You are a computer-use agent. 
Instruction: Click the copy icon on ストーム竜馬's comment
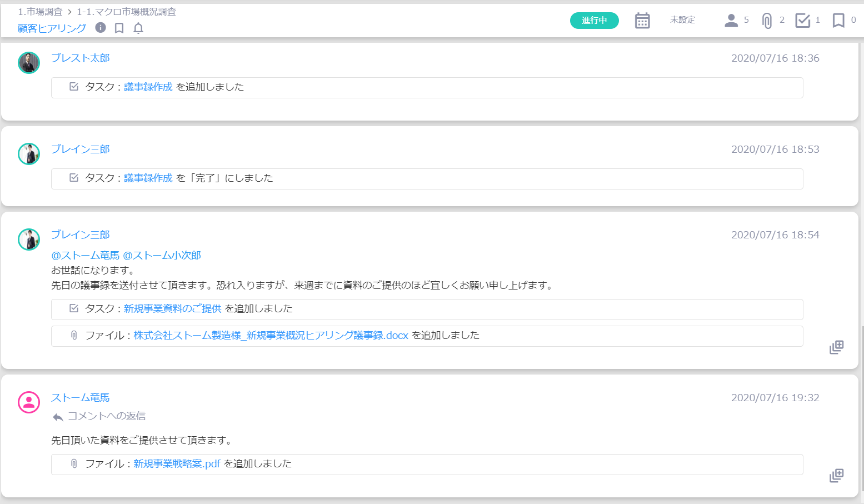pos(836,475)
